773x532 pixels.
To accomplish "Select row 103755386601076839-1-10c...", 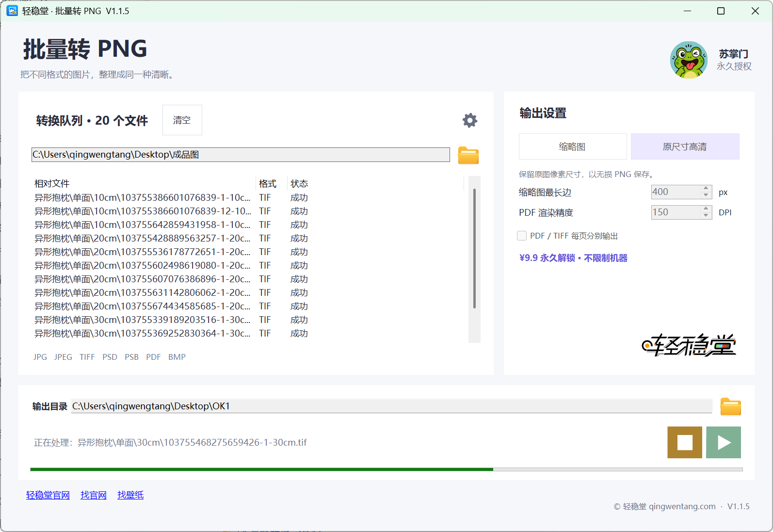I will 248,197.
